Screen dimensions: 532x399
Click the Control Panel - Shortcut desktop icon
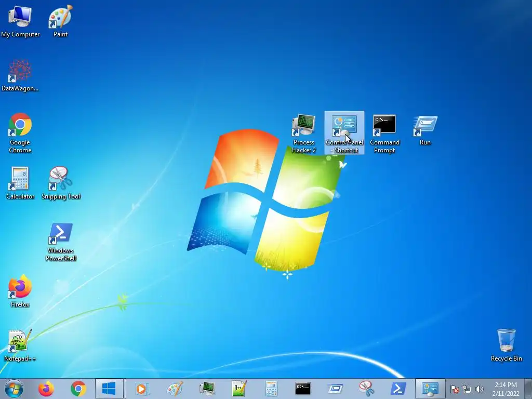pos(344,133)
